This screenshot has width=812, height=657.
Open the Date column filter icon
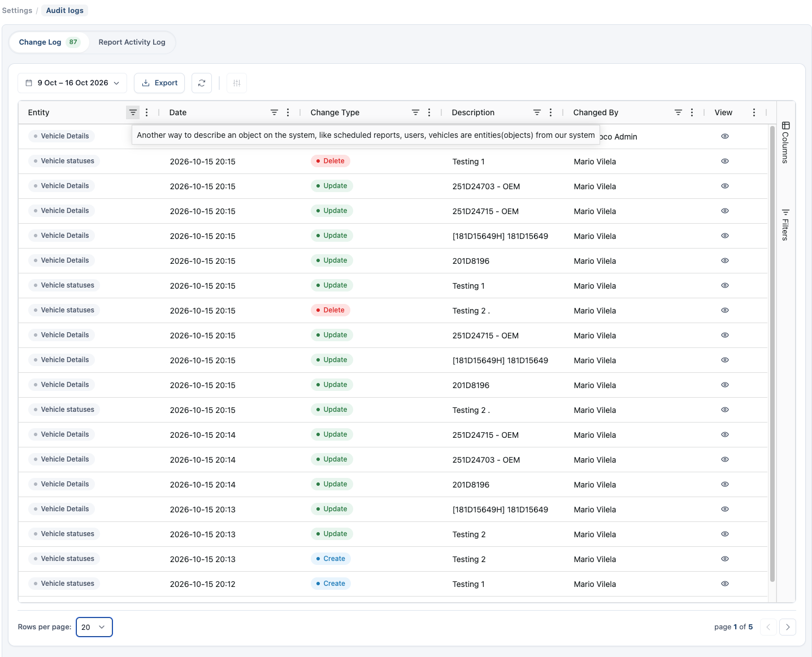pyautogui.click(x=274, y=112)
